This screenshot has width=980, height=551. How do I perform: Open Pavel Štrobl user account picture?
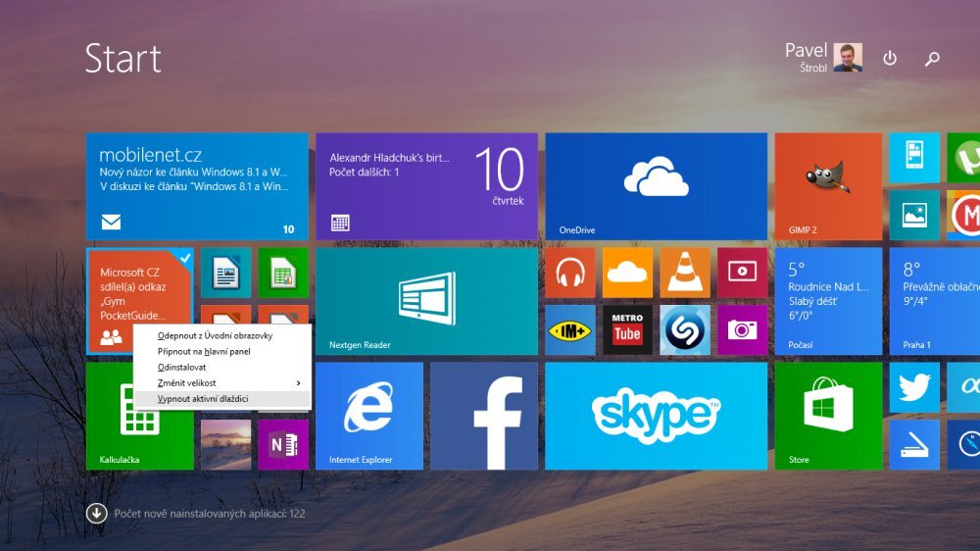[848, 58]
